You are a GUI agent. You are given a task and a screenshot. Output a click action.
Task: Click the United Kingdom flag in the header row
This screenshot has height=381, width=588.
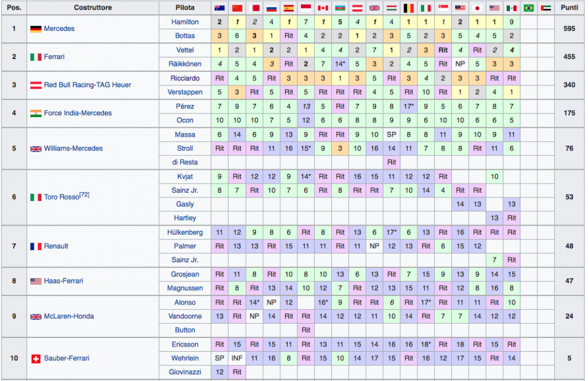(x=374, y=8)
